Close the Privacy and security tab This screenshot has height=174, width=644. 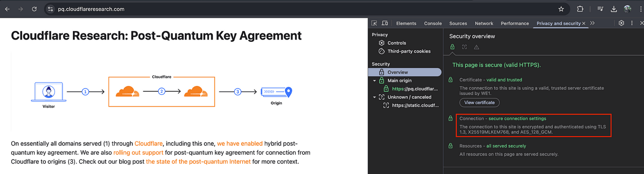584,23
